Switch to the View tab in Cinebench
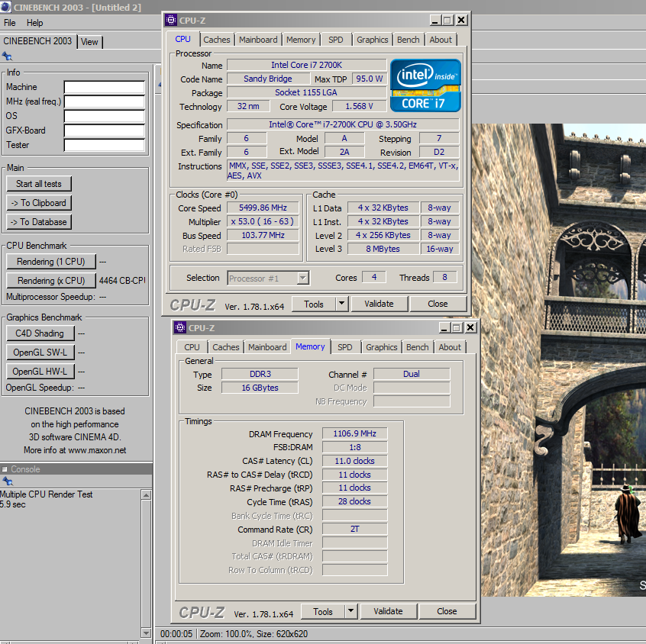 coord(89,42)
